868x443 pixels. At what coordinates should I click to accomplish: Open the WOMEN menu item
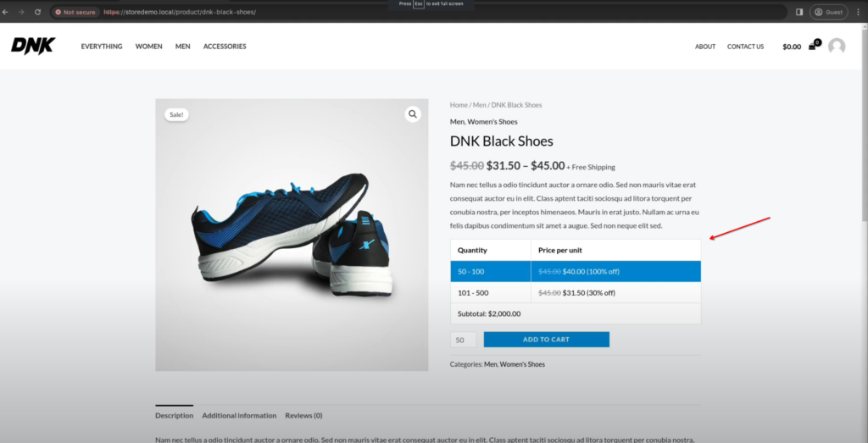(x=149, y=47)
